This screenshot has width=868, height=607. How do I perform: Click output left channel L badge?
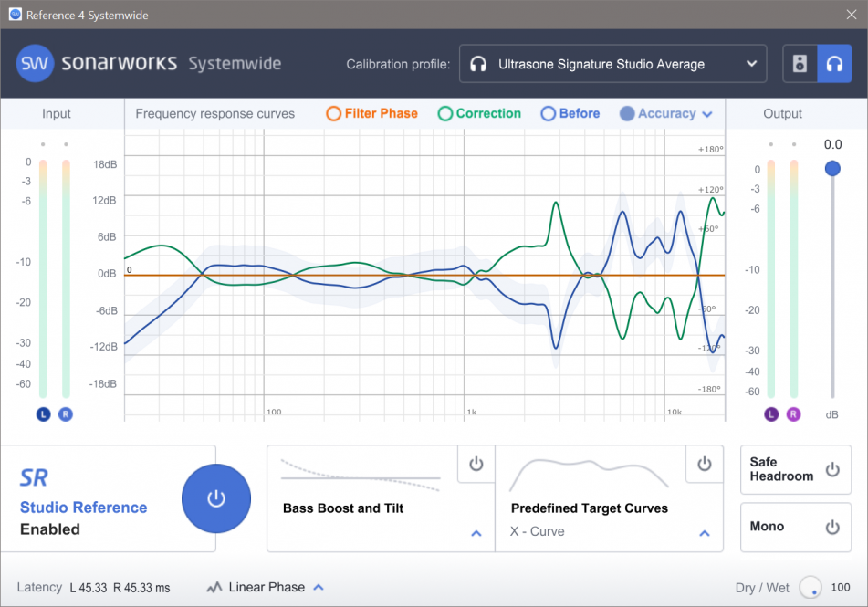[771, 414]
